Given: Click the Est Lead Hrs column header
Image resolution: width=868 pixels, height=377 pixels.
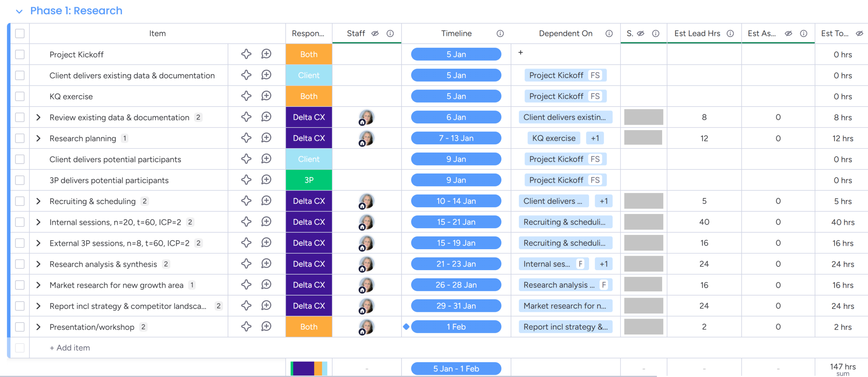Looking at the screenshot, I should click(697, 33).
